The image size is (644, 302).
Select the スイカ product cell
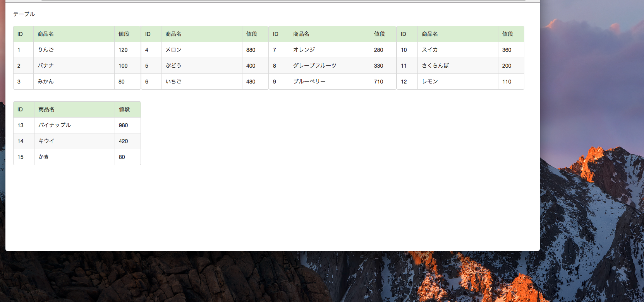click(458, 50)
